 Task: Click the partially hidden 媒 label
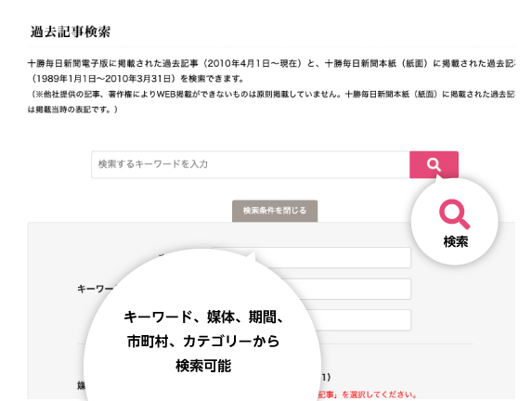82,386
